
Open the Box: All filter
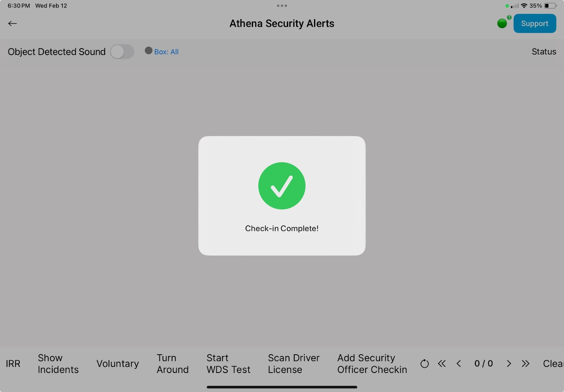point(166,52)
